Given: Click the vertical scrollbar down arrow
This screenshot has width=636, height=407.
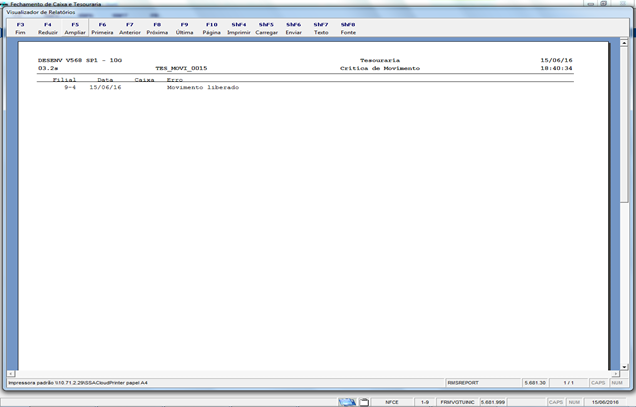Looking at the screenshot, I should 624,366.
